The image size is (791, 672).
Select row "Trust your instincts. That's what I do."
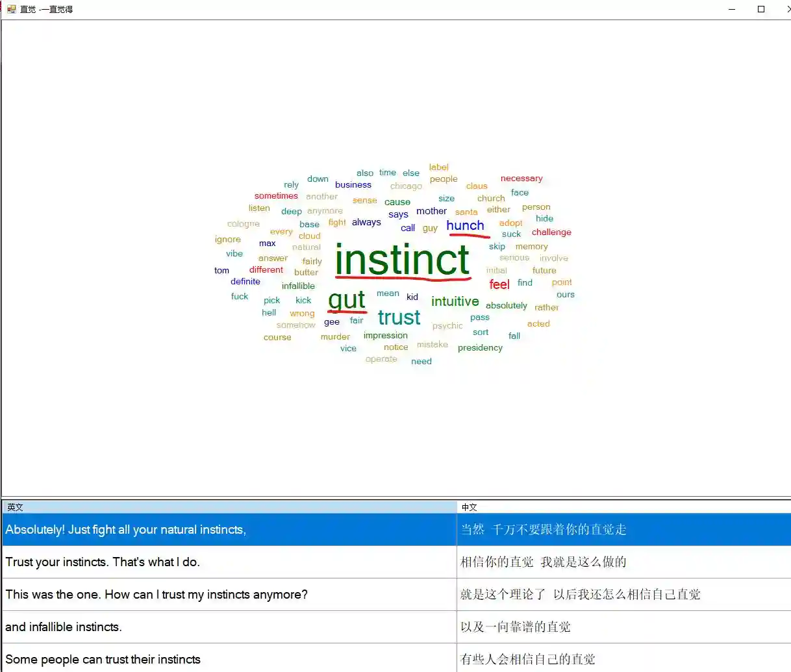tap(103, 562)
